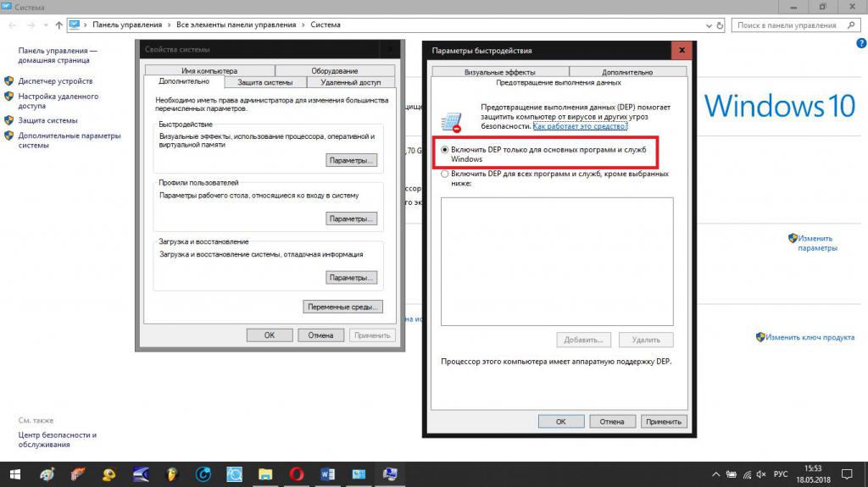The width and height of the screenshot is (868, 487).
Task: Open the link Как работает это средство
Action: click(x=580, y=126)
